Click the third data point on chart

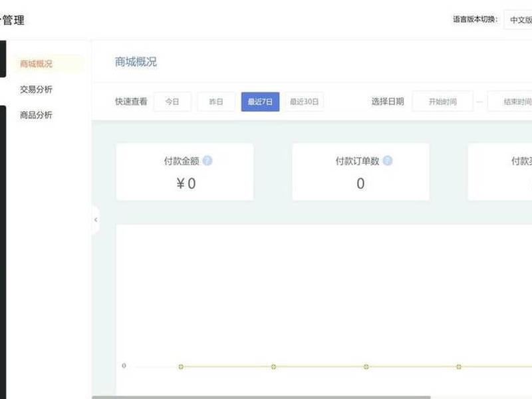[x=366, y=366]
